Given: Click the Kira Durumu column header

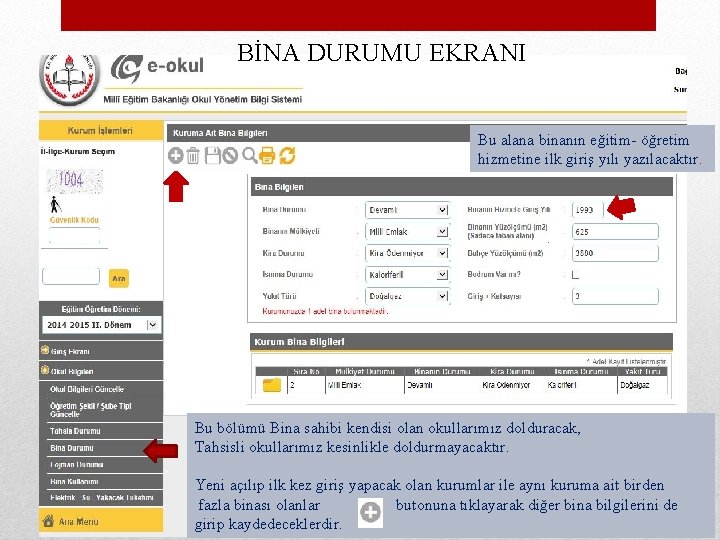Looking at the screenshot, I should tap(512, 371).
